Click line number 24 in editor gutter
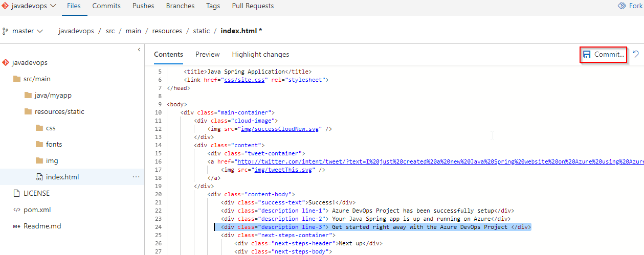Screen dimensions: 644x255 point(158,227)
